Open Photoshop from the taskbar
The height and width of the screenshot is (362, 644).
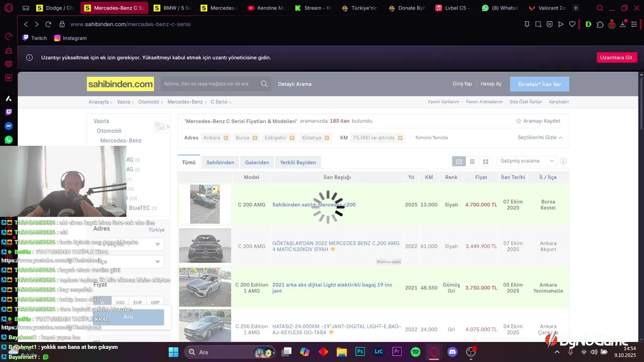pyautogui.click(x=360, y=352)
